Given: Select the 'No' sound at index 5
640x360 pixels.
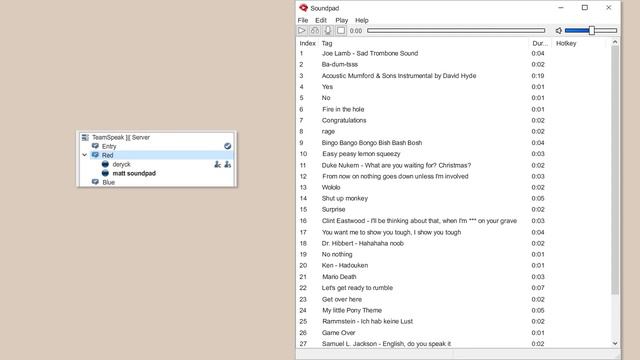Looking at the screenshot, I should 326,98.
